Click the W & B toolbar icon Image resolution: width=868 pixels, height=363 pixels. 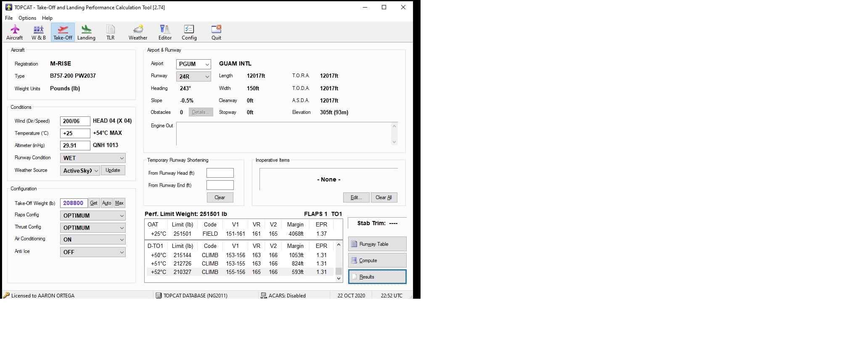pyautogui.click(x=38, y=32)
